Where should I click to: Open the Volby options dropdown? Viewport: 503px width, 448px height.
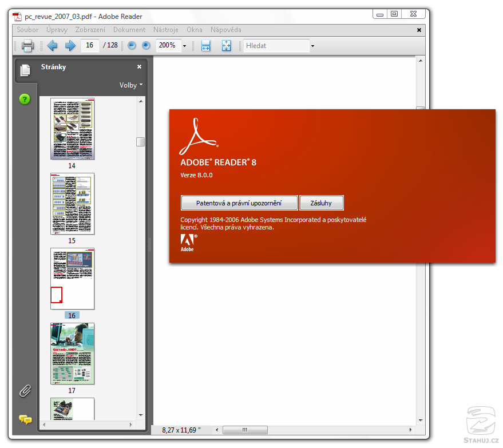tap(131, 85)
